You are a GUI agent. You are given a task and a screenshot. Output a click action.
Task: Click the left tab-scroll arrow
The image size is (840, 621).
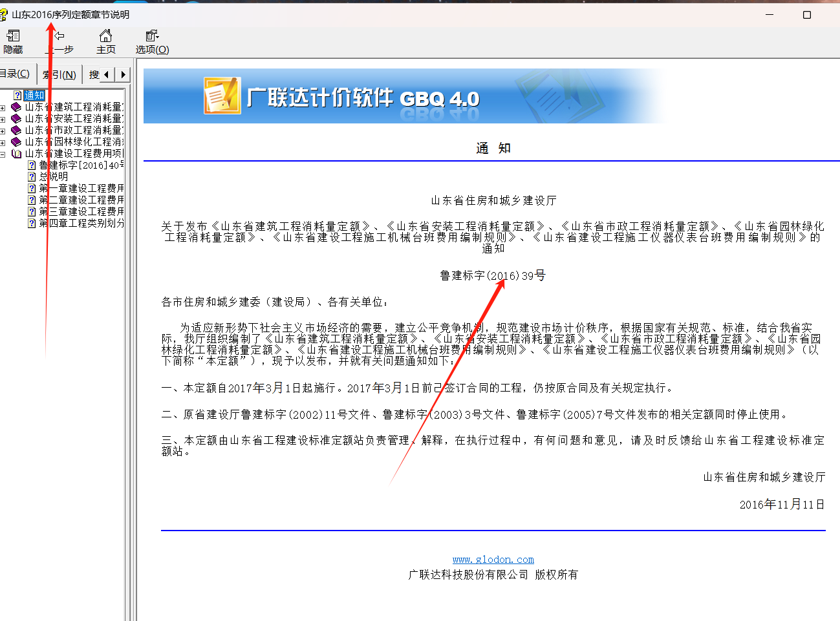click(107, 74)
